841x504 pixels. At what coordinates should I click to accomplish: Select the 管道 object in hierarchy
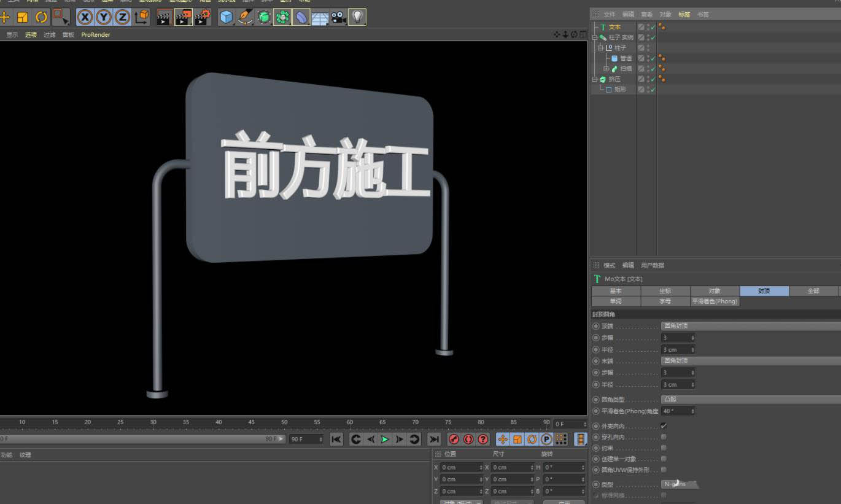[x=626, y=58]
